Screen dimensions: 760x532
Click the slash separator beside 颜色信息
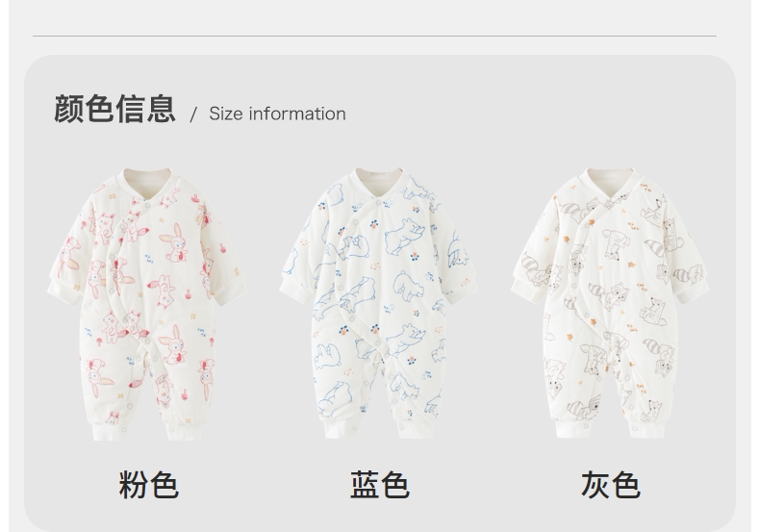(x=193, y=114)
